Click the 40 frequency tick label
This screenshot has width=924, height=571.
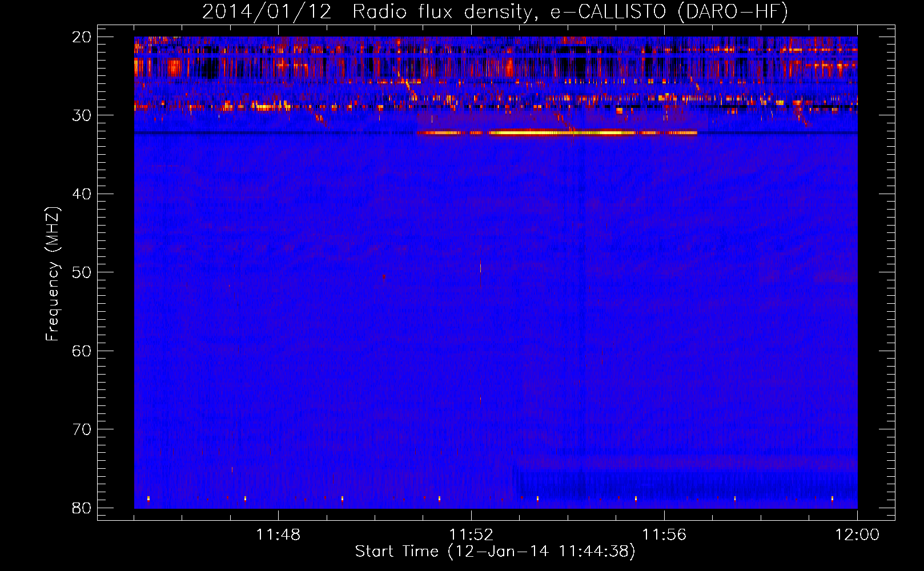82,194
